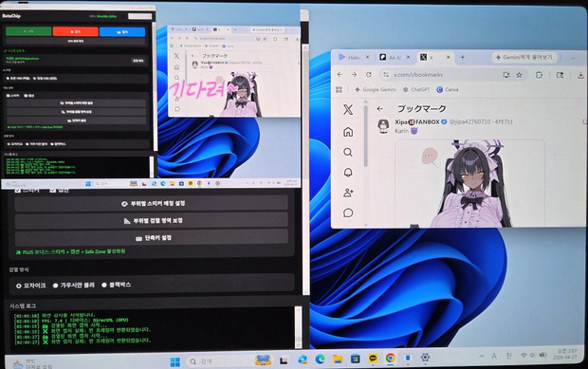Open Canva bookmark in the larger window
The image size is (588, 369).
click(x=448, y=89)
